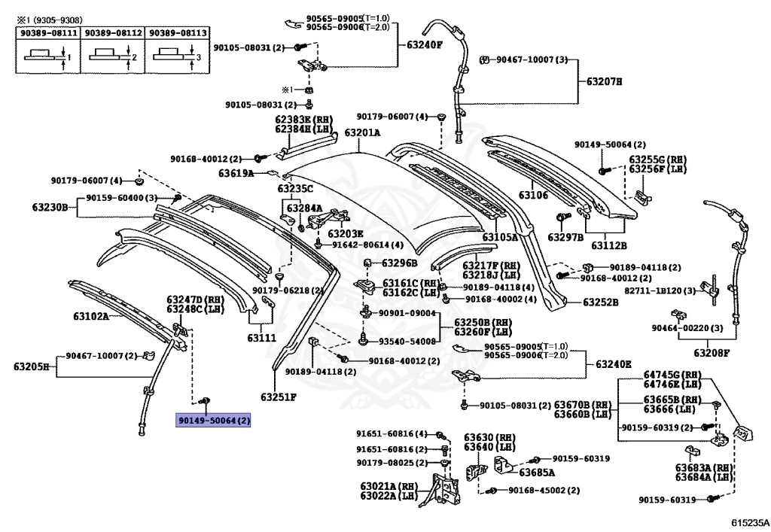
Task: Click the 90159-60400 (3) label
Action: point(121,198)
